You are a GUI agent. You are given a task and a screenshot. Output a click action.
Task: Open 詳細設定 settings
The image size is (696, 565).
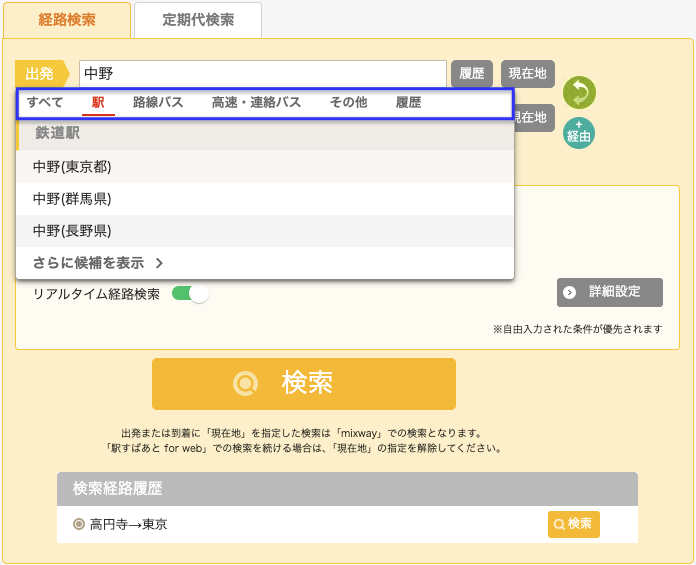tap(609, 292)
